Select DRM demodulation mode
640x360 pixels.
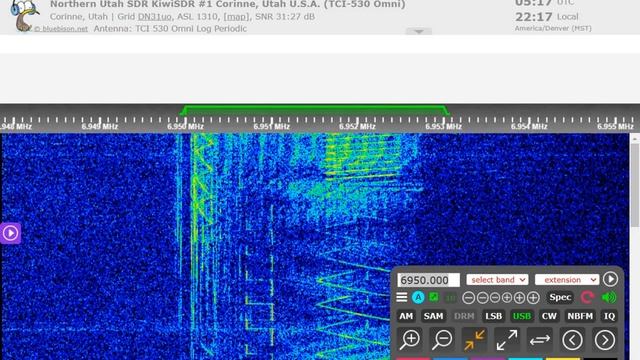[x=464, y=316]
